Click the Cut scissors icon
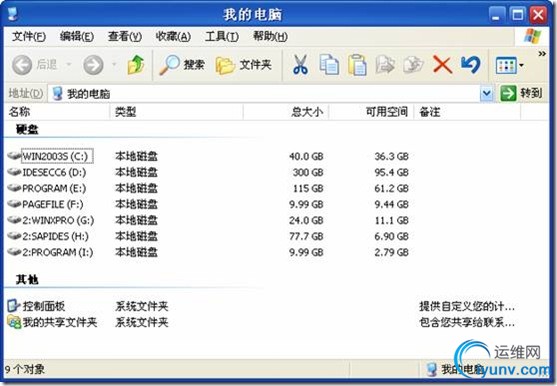The height and width of the screenshot is (386, 557). [x=301, y=65]
